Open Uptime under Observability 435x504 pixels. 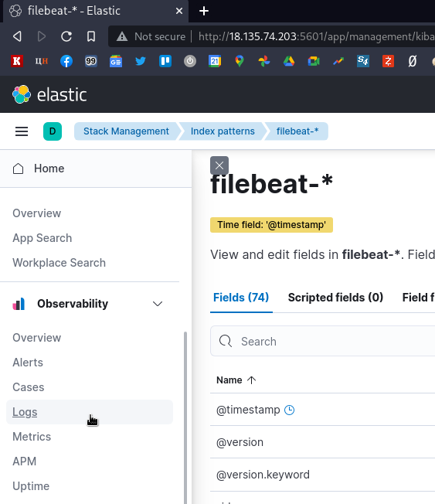pyautogui.click(x=31, y=486)
